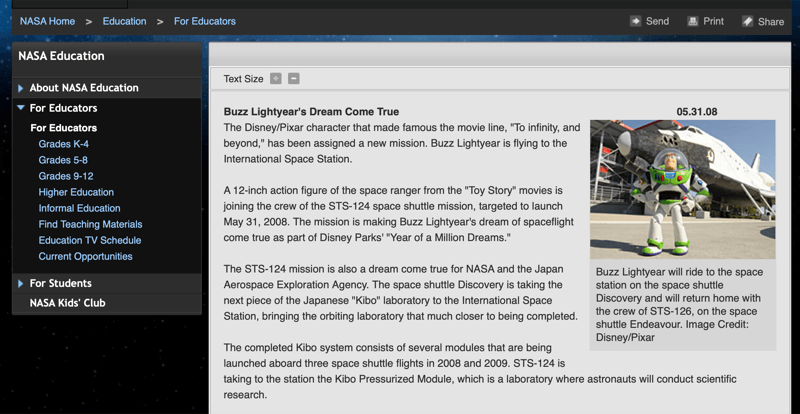Image resolution: width=800 pixels, height=414 pixels.
Task: Click the Print printer icon
Action: click(692, 21)
